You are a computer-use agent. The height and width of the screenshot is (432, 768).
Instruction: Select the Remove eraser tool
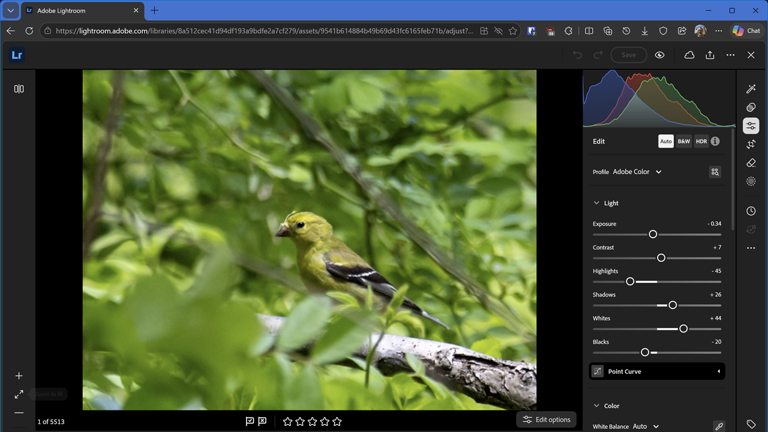751,163
